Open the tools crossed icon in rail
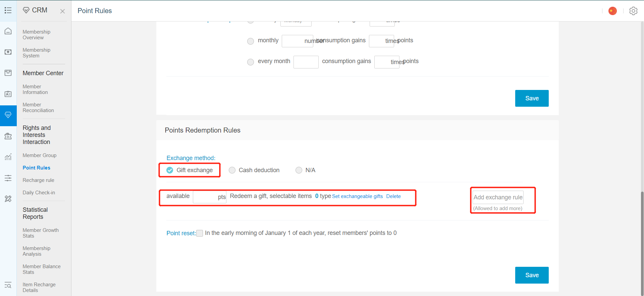The height and width of the screenshot is (296, 644). click(8, 199)
